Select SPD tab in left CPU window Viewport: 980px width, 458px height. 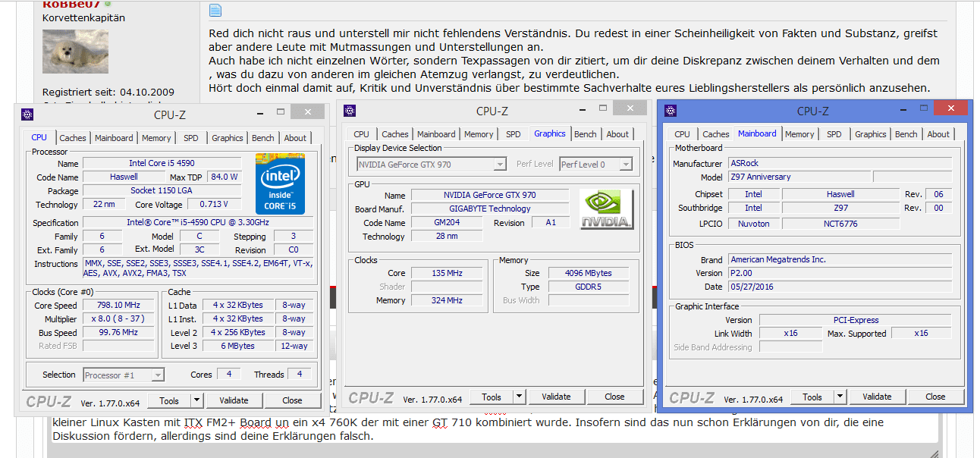point(191,138)
